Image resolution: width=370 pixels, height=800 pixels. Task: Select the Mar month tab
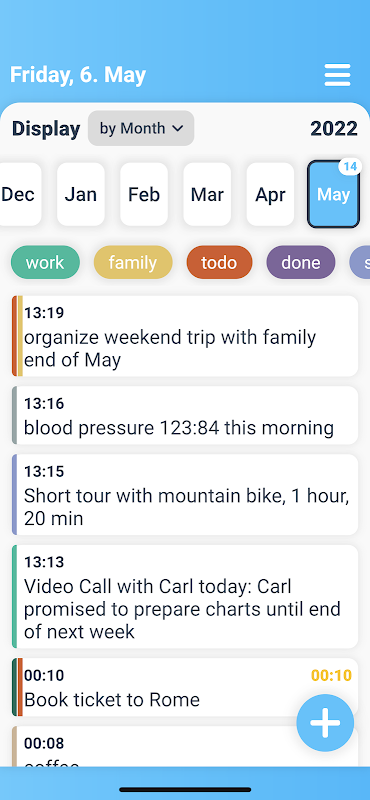pos(207,194)
